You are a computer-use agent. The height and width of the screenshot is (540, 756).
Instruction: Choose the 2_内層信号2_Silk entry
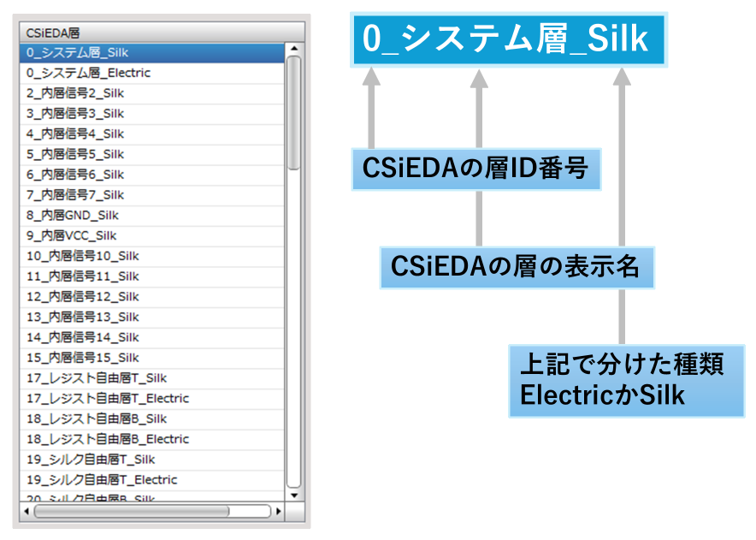pyautogui.click(x=152, y=93)
